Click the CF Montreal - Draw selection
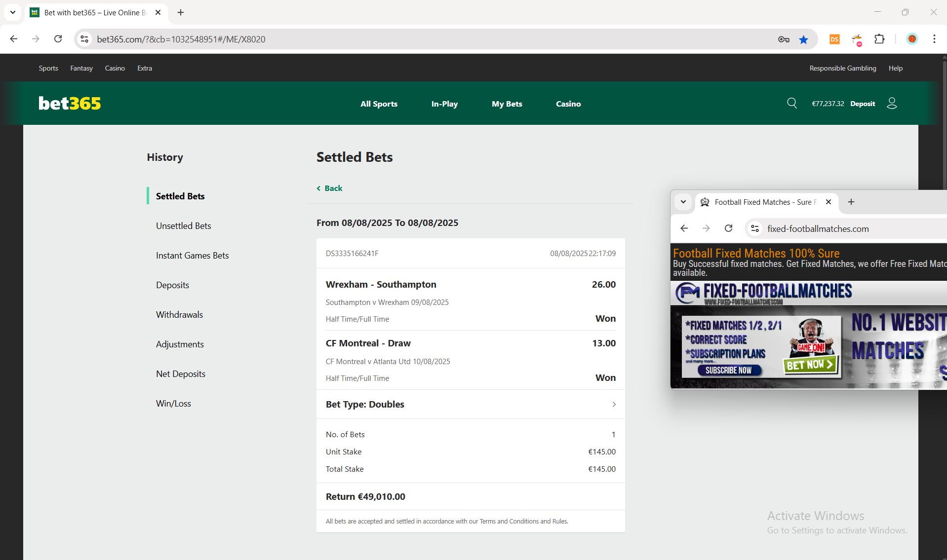Image resolution: width=947 pixels, height=560 pixels. 368,343
